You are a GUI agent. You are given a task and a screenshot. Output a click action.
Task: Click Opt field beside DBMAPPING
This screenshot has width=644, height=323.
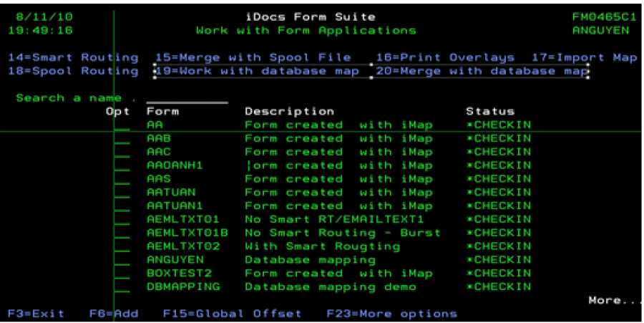(122, 287)
